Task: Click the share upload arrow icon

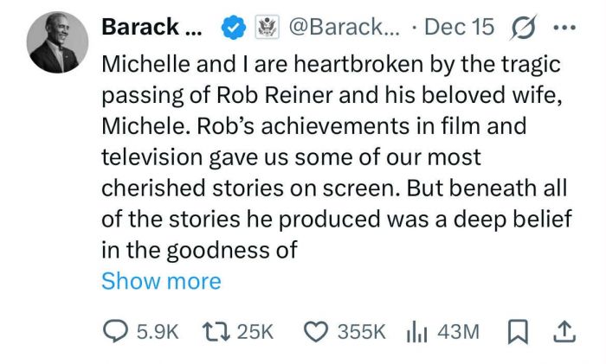Action: coord(564,331)
